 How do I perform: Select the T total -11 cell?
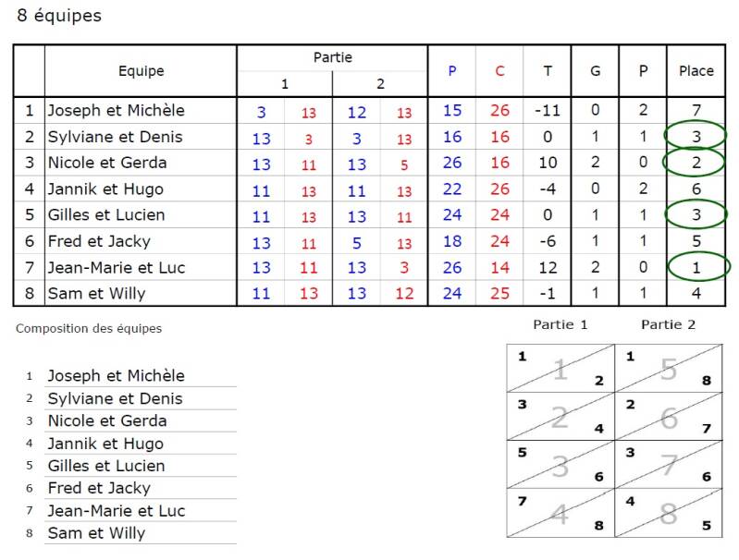[548, 111]
